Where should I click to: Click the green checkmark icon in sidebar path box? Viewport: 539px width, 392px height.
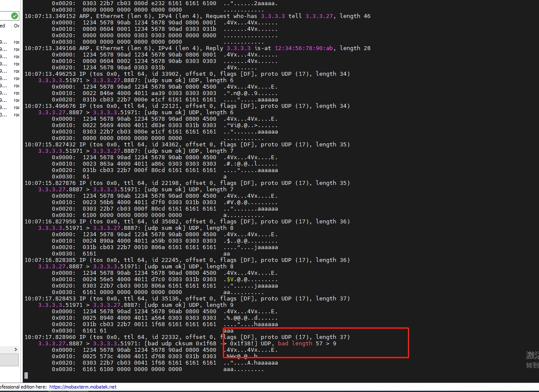[x=15, y=16]
